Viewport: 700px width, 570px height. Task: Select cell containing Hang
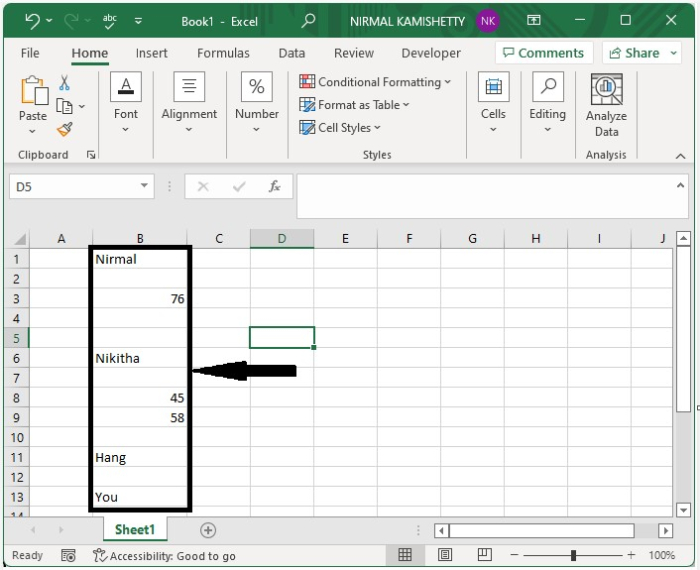click(x=140, y=457)
